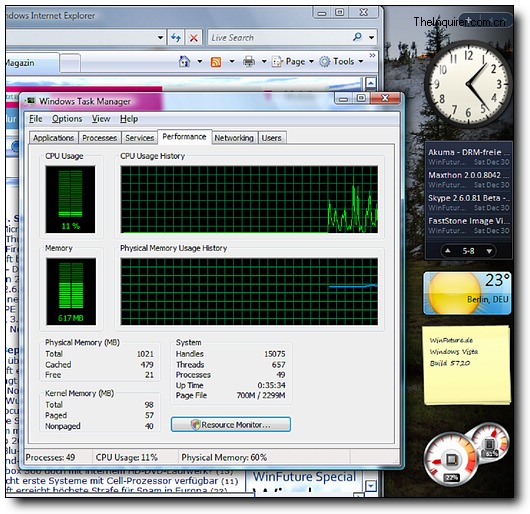Switch to the Services tab
The image size is (530, 514).
tap(139, 138)
